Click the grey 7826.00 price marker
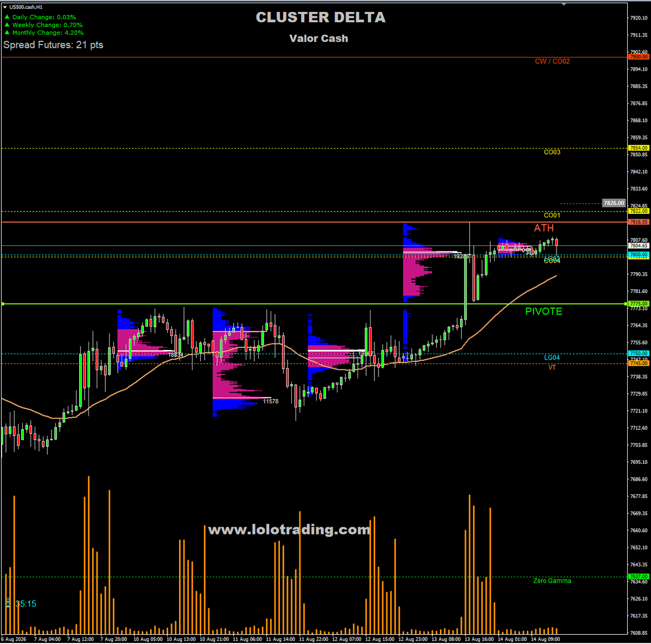 coord(614,203)
